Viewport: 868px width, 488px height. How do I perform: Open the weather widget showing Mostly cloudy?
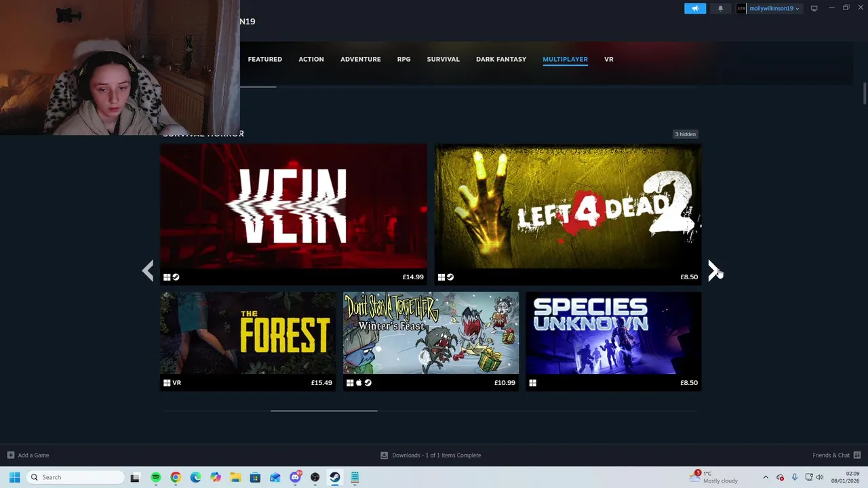(714, 477)
